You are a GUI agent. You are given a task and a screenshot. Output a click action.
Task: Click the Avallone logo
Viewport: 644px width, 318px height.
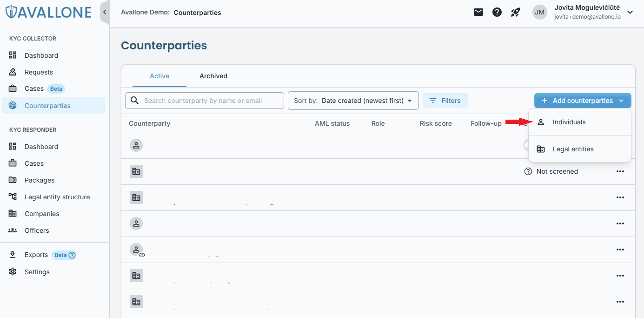(x=48, y=12)
